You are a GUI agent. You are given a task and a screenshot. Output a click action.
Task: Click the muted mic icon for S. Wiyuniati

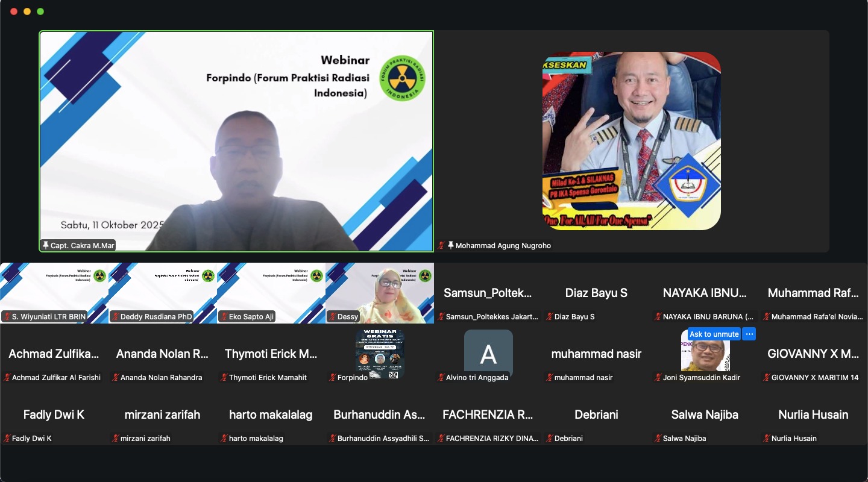(x=7, y=316)
